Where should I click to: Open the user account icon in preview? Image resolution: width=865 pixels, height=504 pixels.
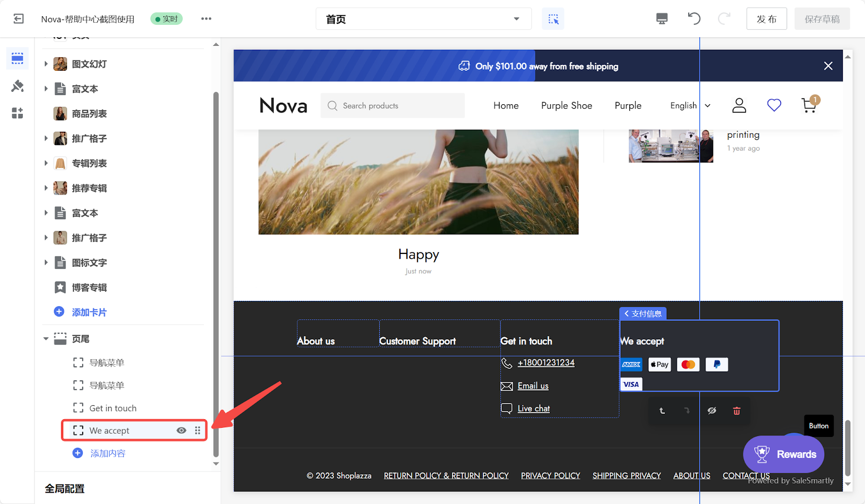(739, 105)
